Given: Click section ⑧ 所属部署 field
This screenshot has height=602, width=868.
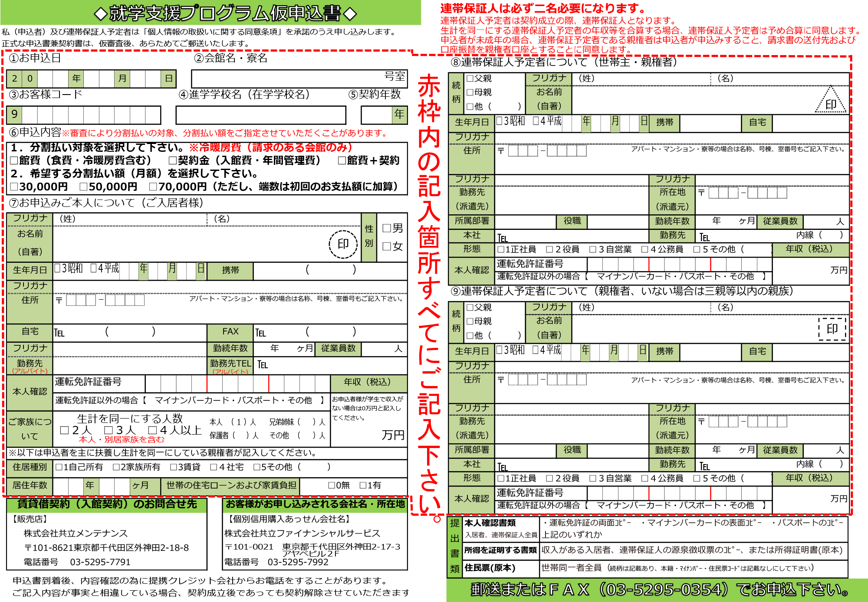Looking at the screenshot, I should 525,222.
